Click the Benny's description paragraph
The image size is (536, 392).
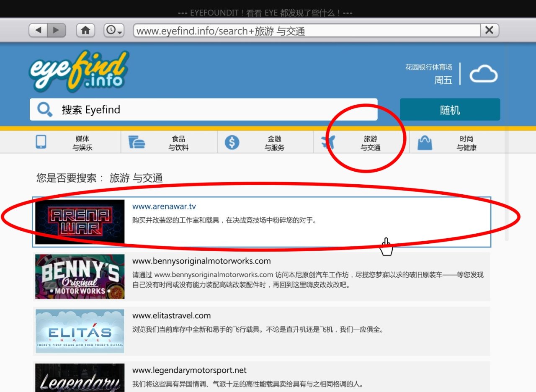[308, 280]
